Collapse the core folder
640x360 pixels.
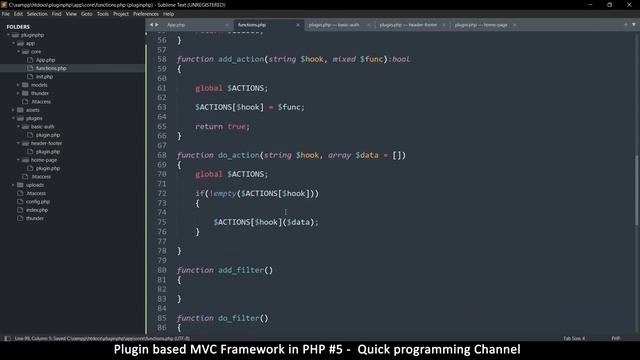pyautogui.click(x=18, y=52)
